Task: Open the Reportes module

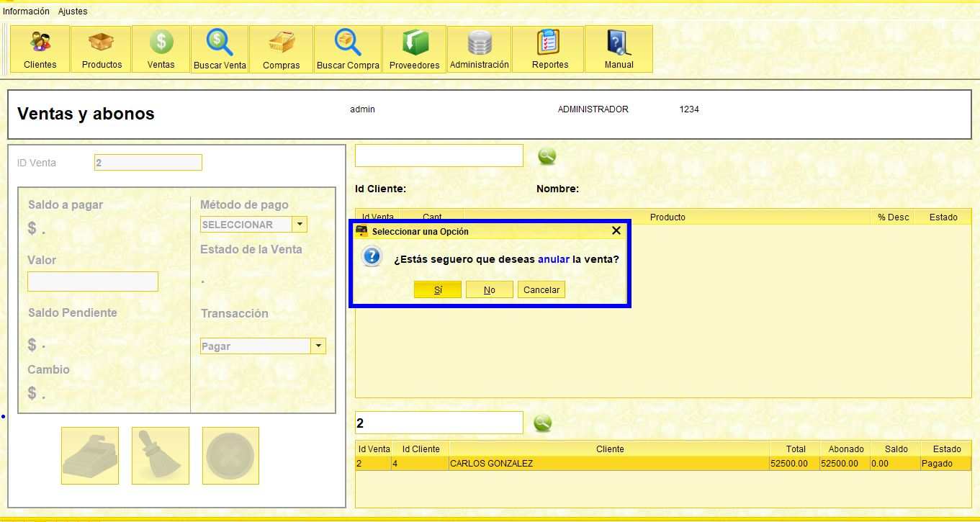Action: 548,48
